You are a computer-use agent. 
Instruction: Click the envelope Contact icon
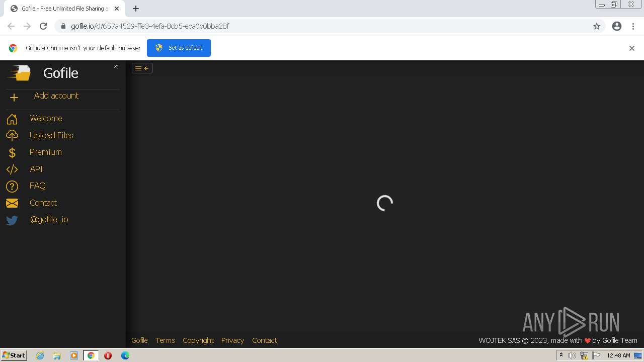(12, 203)
